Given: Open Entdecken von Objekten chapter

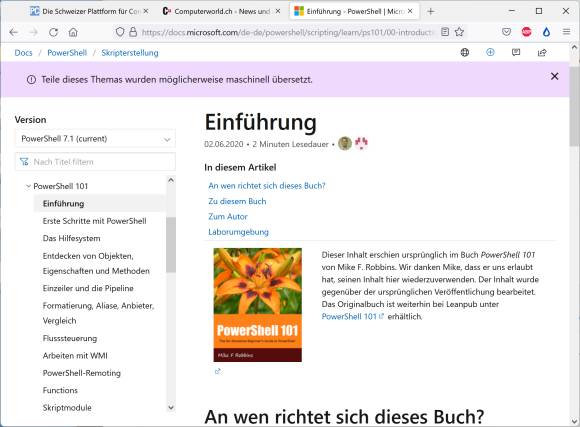Looking at the screenshot, I should [96, 263].
